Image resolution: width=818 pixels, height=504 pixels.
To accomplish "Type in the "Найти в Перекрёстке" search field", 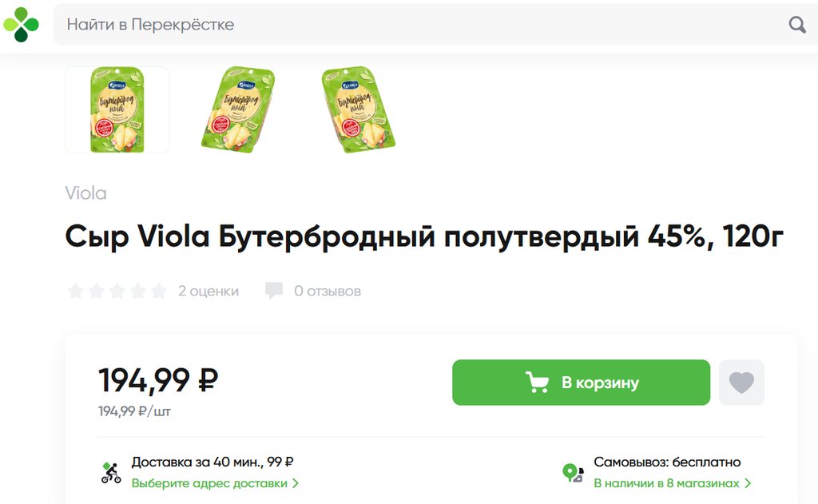I will pyautogui.click(x=415, y=25).
